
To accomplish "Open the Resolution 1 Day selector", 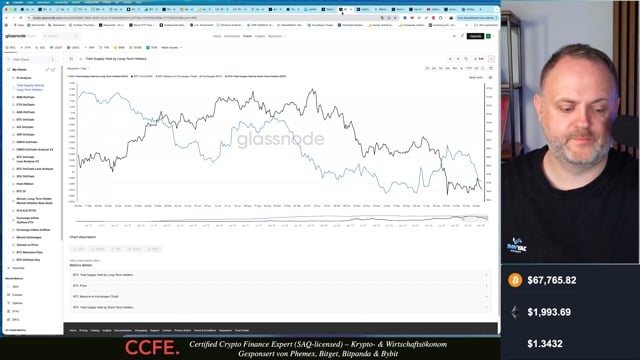I will click(x=78, y=69).
